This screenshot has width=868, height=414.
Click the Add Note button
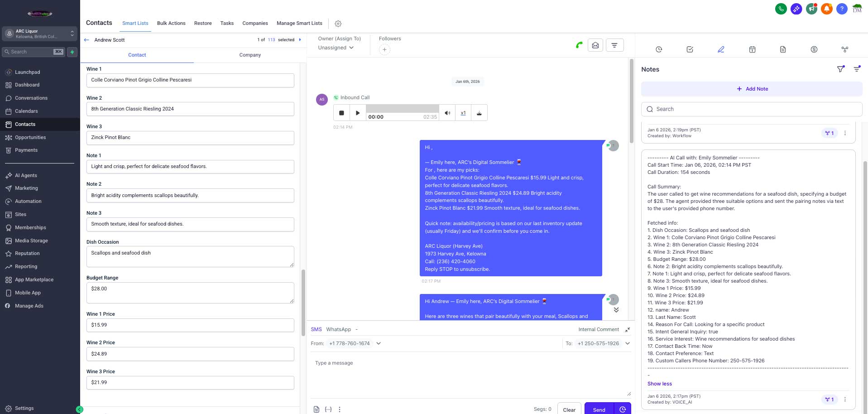pos(752,89)
